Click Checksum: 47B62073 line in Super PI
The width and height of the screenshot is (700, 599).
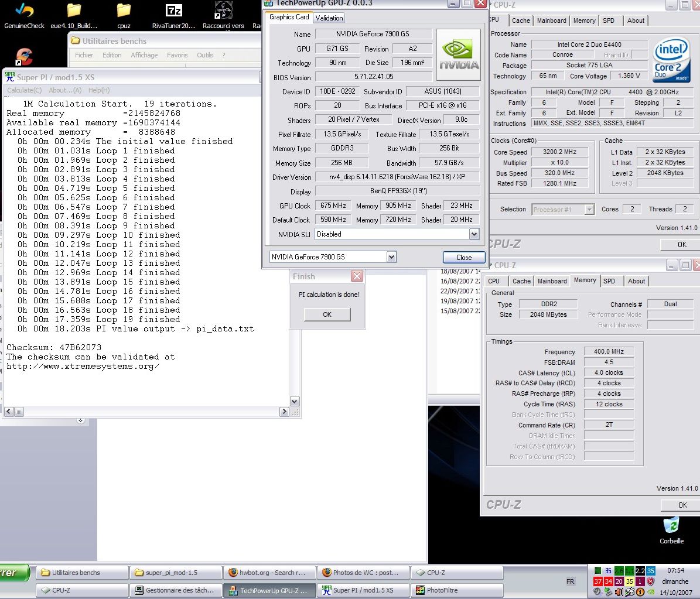[54, 347]
